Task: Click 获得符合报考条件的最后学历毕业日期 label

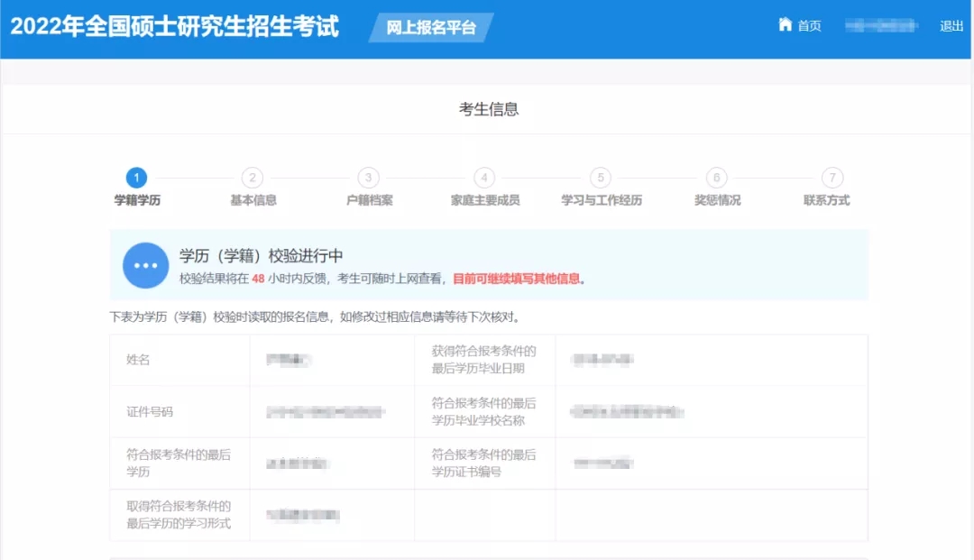Action: pyautogui.click(x=484, y=360)
